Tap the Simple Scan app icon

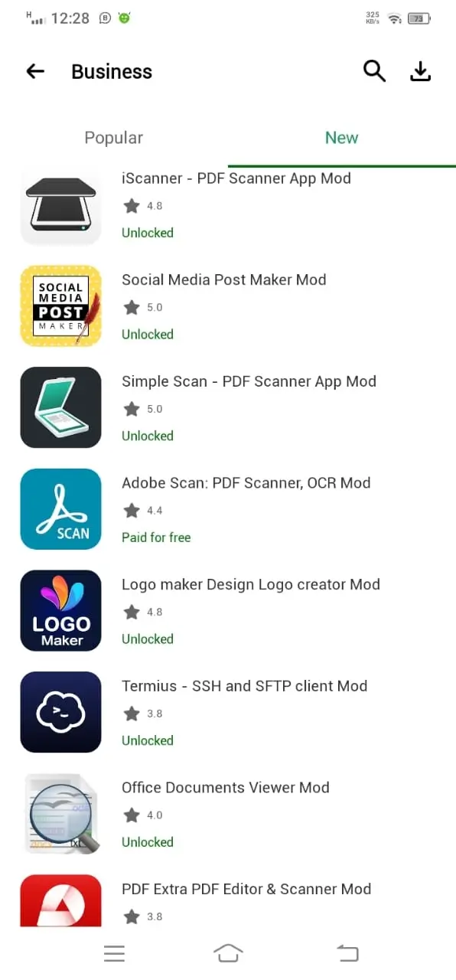coord(60,407)
